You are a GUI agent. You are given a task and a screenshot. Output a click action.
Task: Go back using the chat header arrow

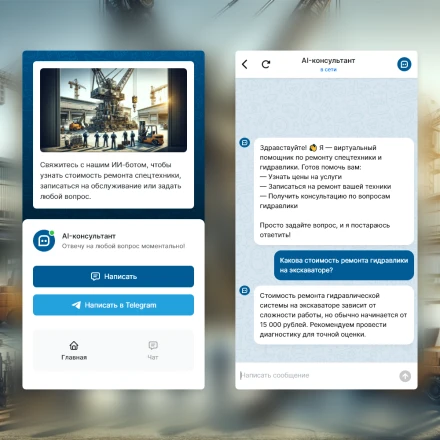click(245, 64)
